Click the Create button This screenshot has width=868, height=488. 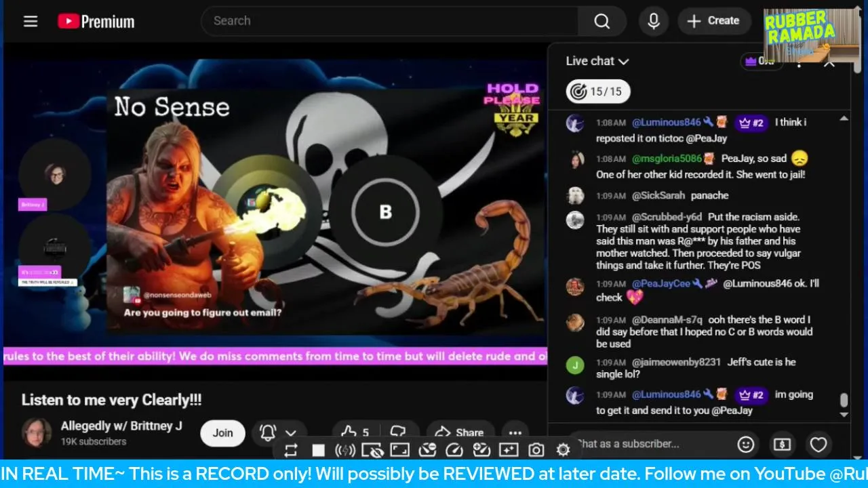click(x=713, y=21)
